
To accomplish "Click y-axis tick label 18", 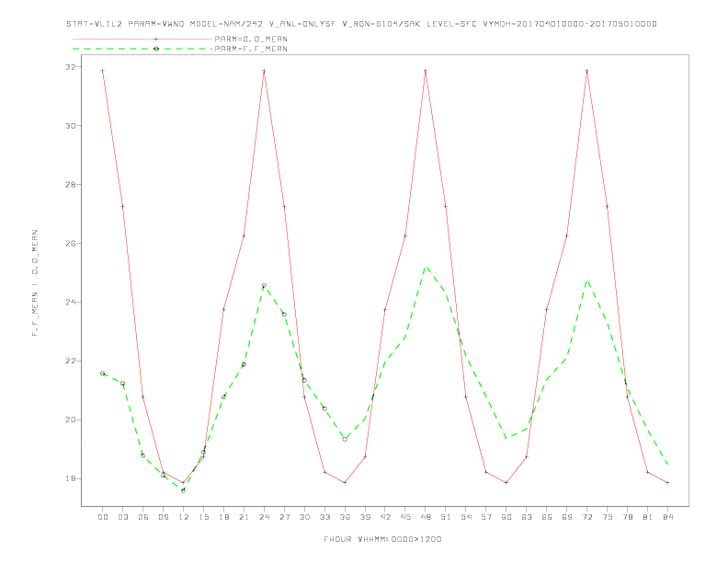I will click(70, 478).
